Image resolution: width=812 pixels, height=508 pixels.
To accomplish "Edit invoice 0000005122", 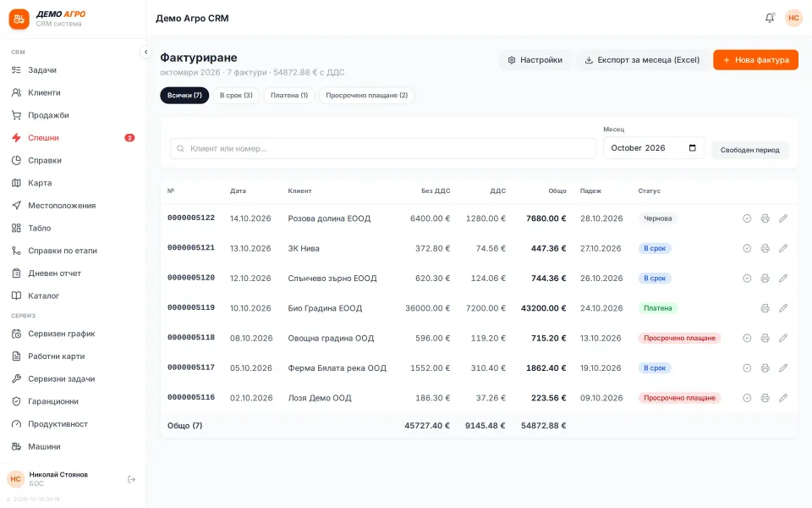I will pos(783,218).
